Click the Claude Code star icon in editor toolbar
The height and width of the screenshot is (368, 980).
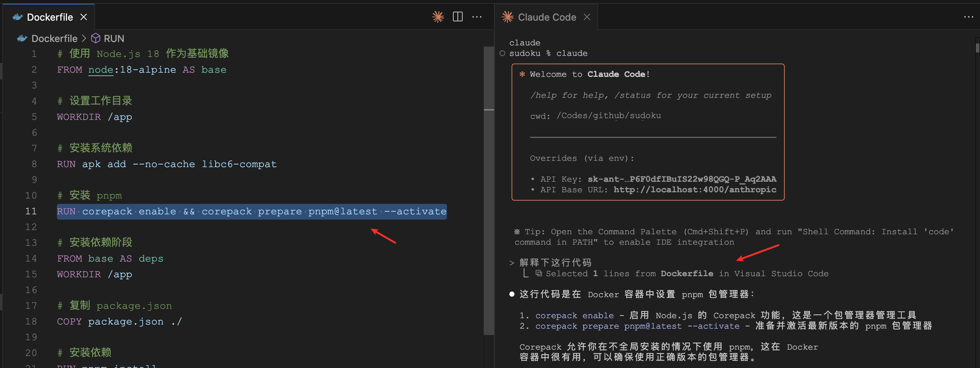click(x=438, y=17)
